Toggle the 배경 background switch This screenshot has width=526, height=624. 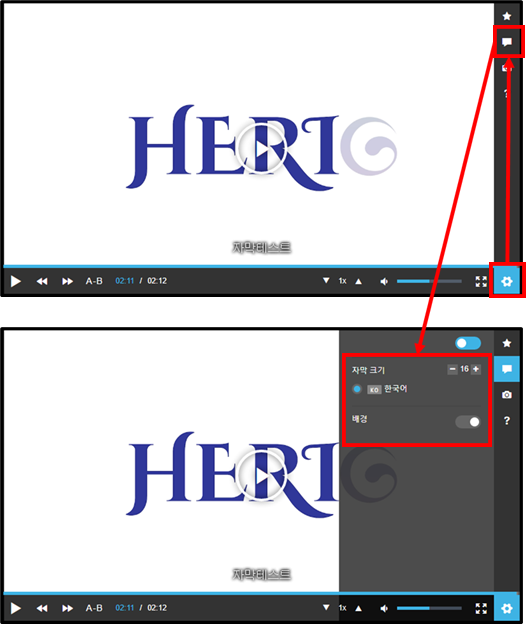point(468,422)
